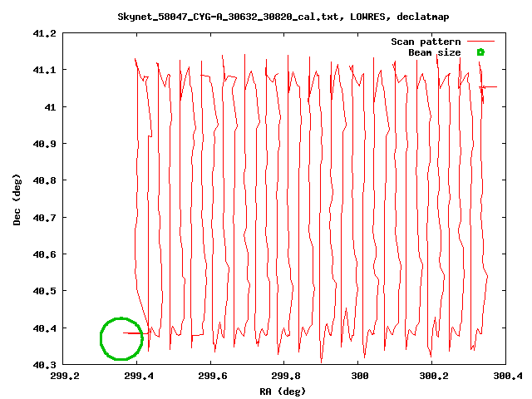Viewport: 532px width, 399px height.
Task: Click the 40.4 Dec tick label
Action: (x=44, y=328)
